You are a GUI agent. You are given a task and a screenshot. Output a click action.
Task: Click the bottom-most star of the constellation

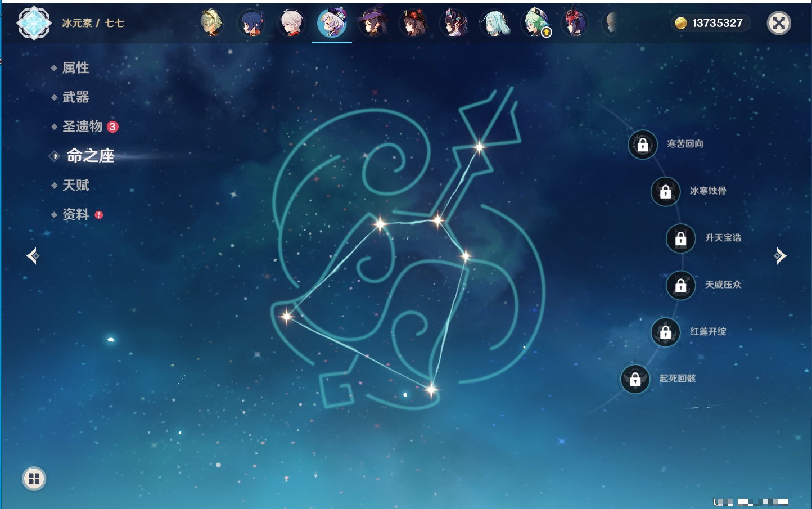tap(431, 389)
